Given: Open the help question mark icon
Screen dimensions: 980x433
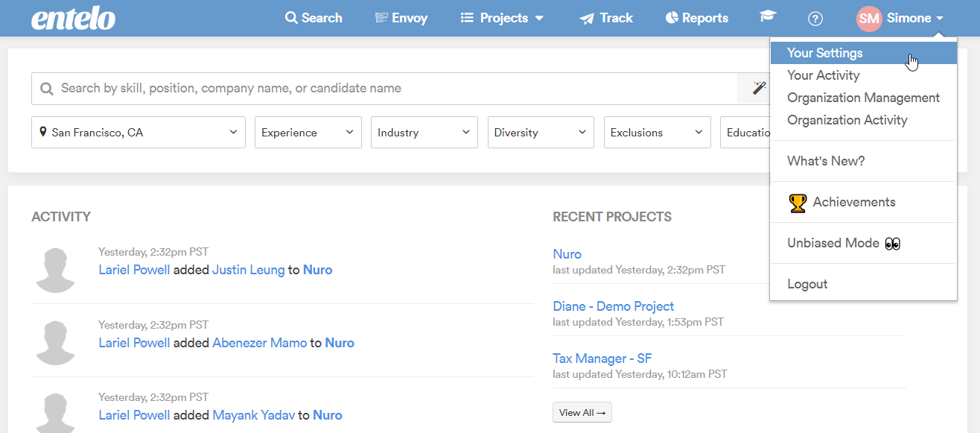Looking at the screenshot, I should point(815,19).
